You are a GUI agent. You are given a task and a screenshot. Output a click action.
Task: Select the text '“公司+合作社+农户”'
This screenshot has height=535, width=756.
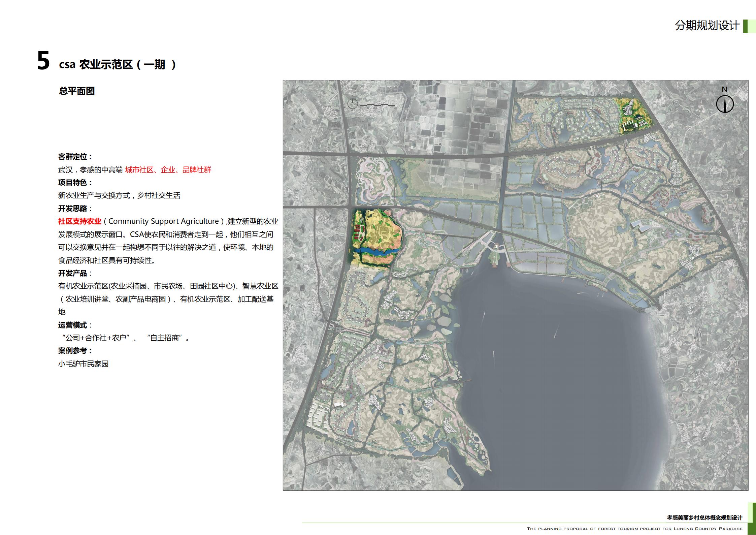96,338
